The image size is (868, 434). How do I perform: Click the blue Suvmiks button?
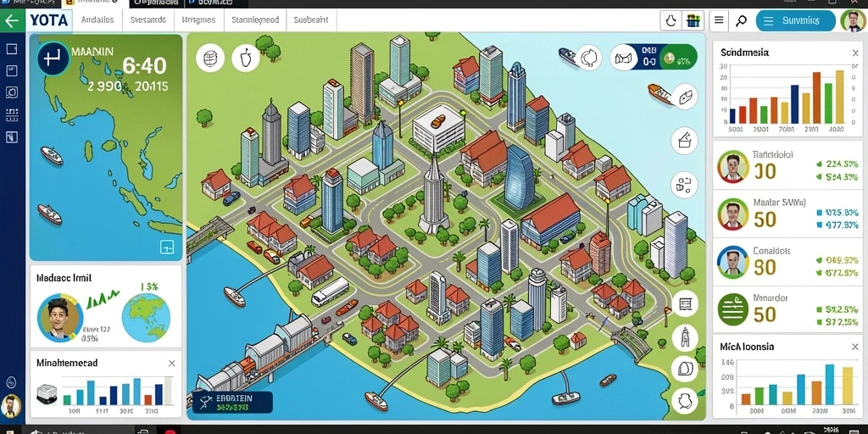point(795,21)
